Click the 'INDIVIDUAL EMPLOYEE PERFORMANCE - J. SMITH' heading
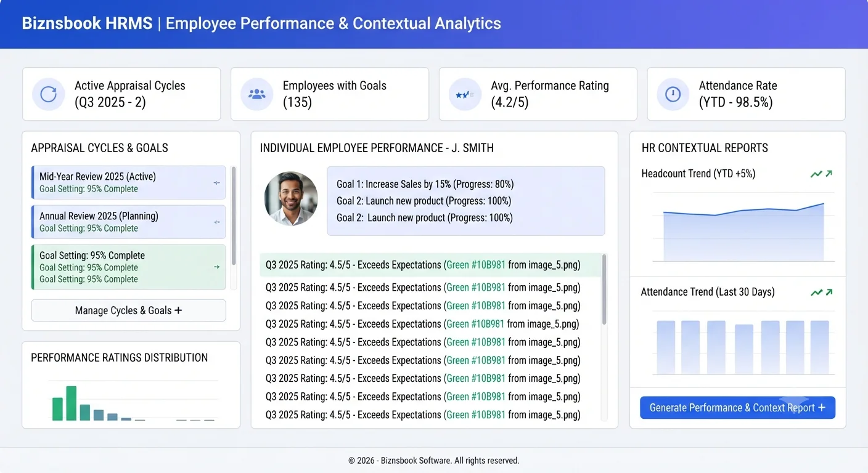Image resolution: width=868 pixels, height=473 pixels. pos(377,148)
